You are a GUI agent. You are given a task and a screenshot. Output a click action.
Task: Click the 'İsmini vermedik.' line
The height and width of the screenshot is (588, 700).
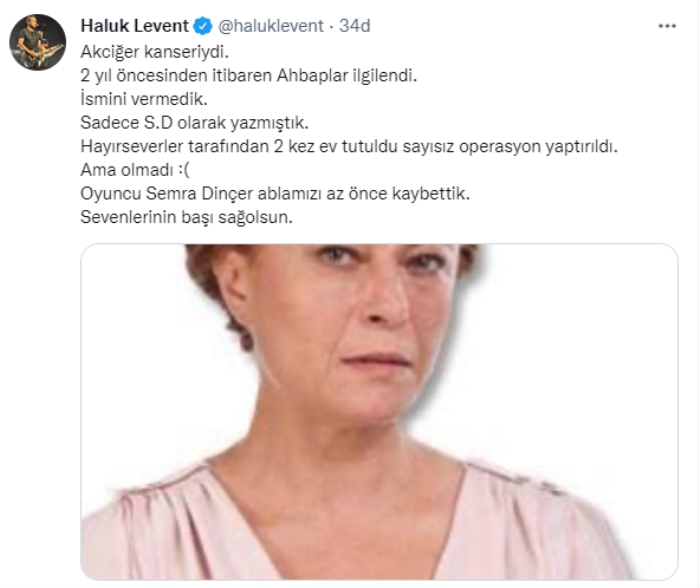coord(144,99)
